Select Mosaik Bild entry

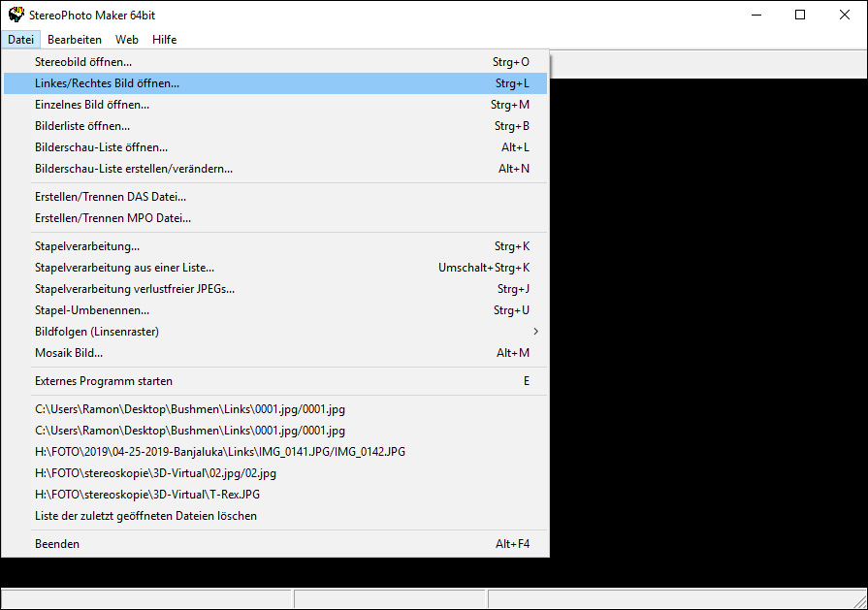tap(275, 353)
